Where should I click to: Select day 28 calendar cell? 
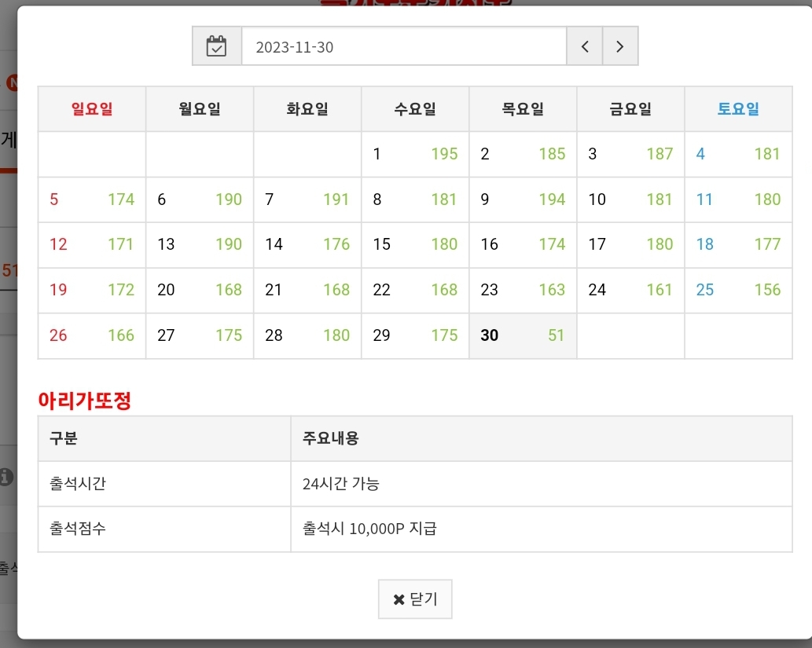click(307, 336)
